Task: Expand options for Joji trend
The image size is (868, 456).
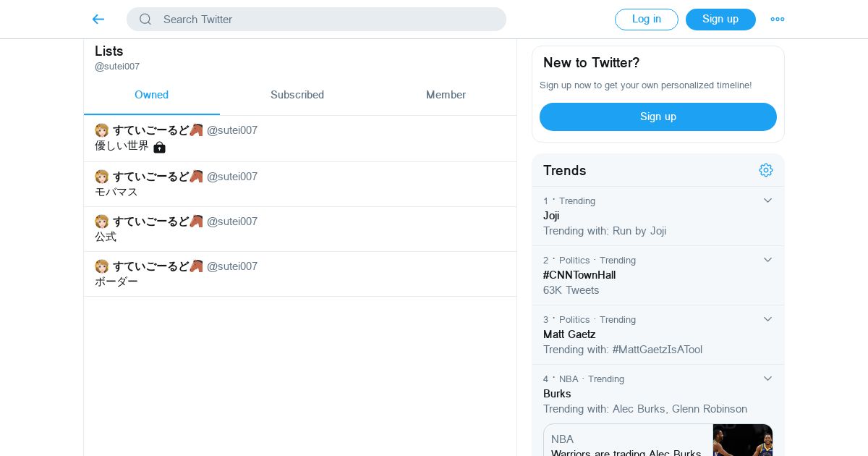Action: point(767,200)
